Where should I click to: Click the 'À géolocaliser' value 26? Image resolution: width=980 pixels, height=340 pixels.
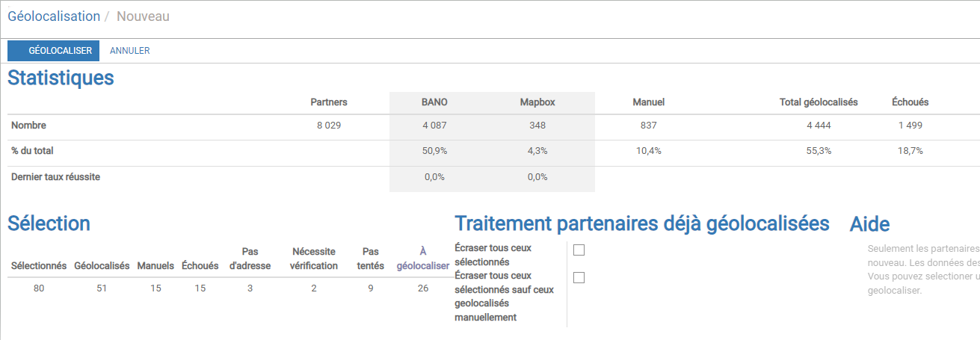point(423,288)
